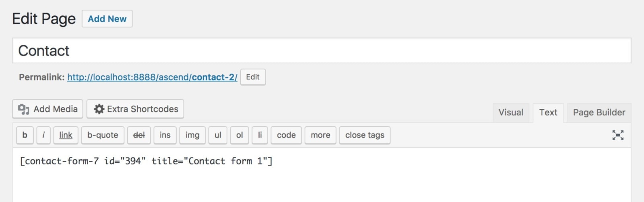
Task: Insert ul list tag
Action: pos(218,135)
